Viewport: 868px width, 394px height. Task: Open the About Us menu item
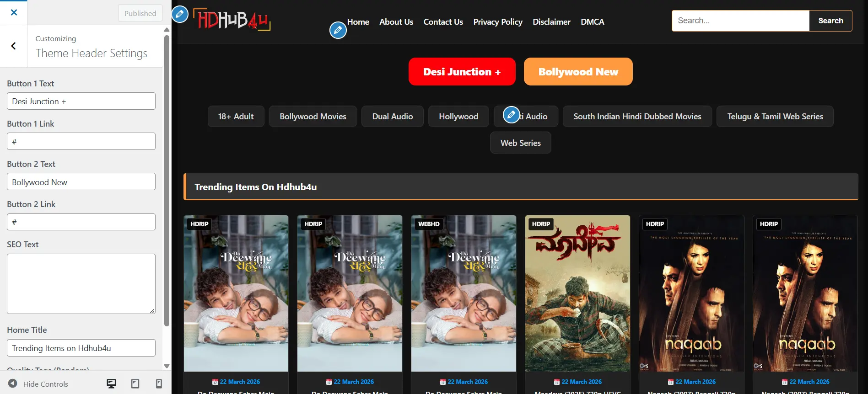pyautogui.click(x=396, y=22)
